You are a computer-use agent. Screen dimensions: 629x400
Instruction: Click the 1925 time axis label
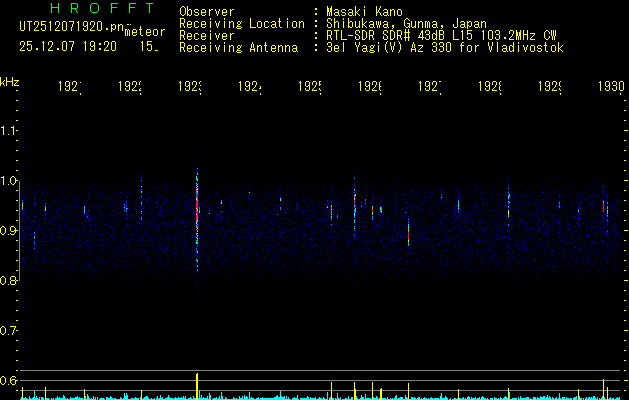point(310,86)
